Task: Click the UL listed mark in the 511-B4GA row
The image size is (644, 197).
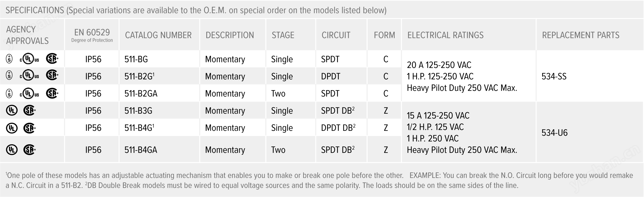Action: pos(12,150)
